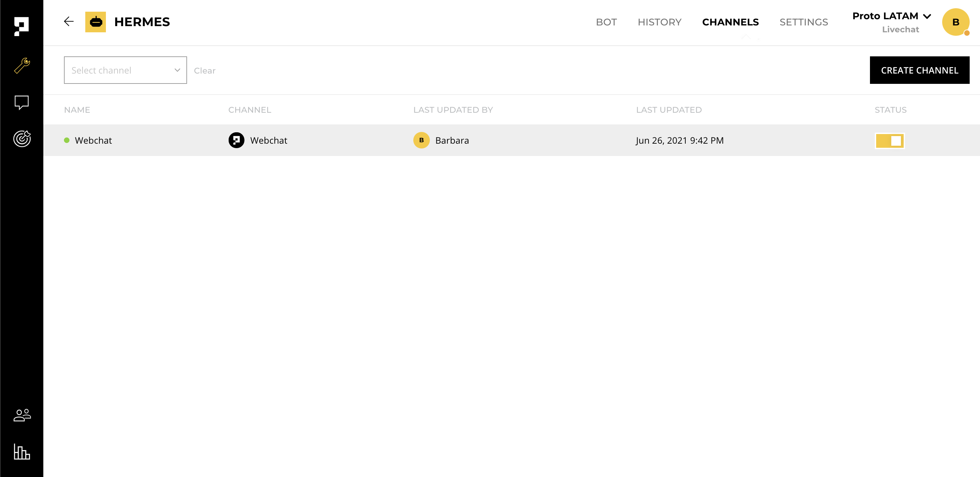This screenshot has width=980, height=477.
Task: Open the wrench tools sidebar icon
Action: [22, 66]
